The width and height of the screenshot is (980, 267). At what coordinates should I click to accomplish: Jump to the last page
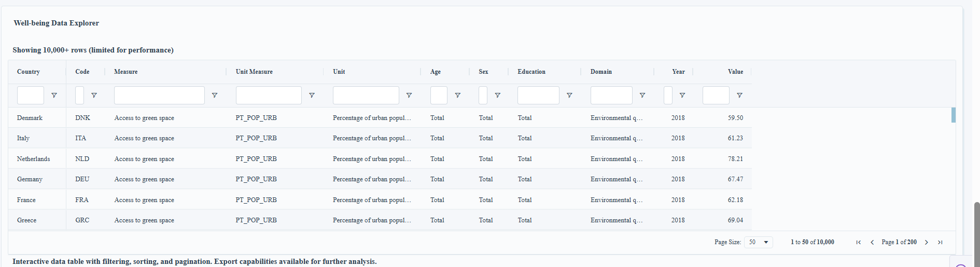pos(940,243)
